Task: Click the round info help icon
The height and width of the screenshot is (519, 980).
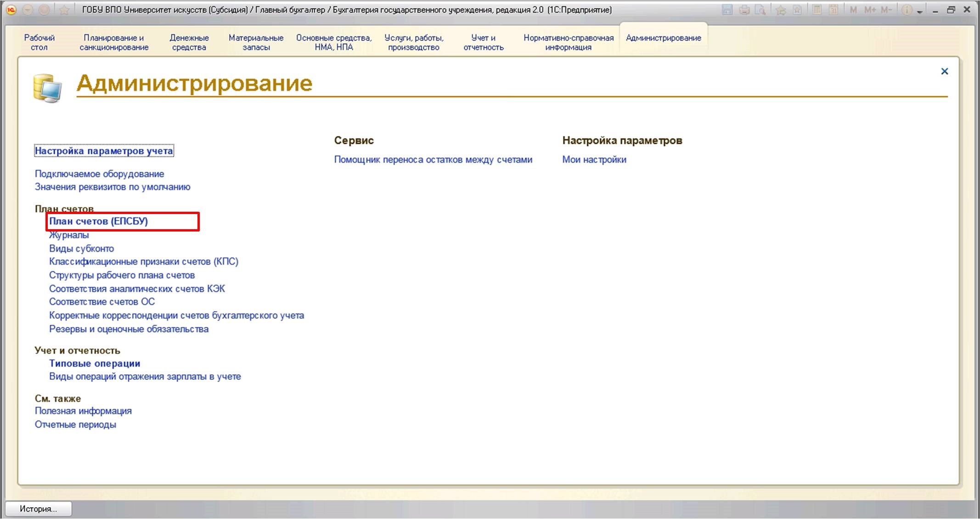Action: pyautogui.click(x=907, y=10)
